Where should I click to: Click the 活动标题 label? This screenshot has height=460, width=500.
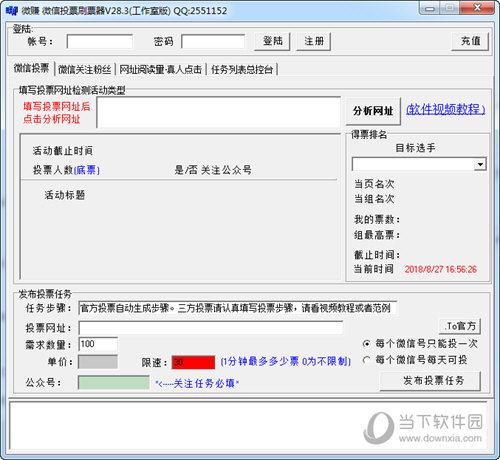65,195
